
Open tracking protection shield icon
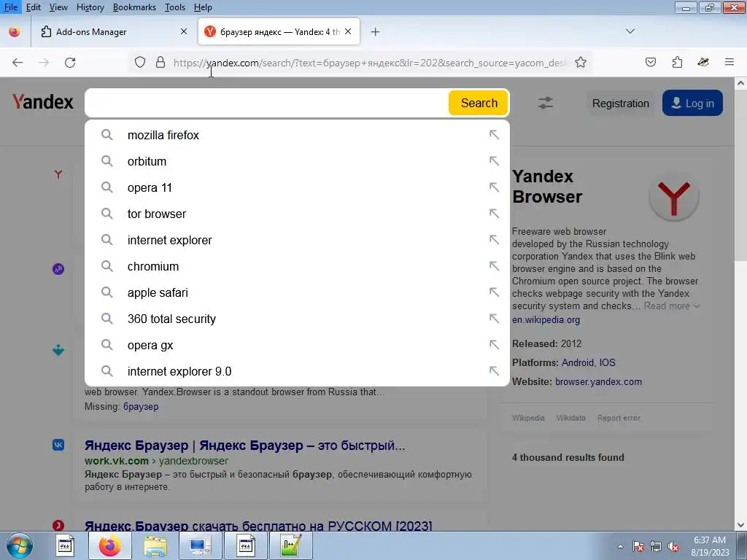coord(139,63)
